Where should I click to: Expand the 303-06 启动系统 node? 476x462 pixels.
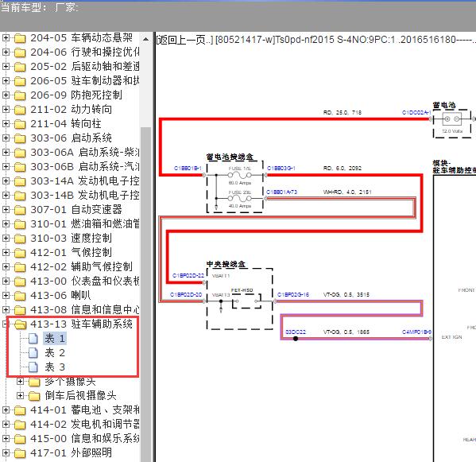click(x=6, y=138)
